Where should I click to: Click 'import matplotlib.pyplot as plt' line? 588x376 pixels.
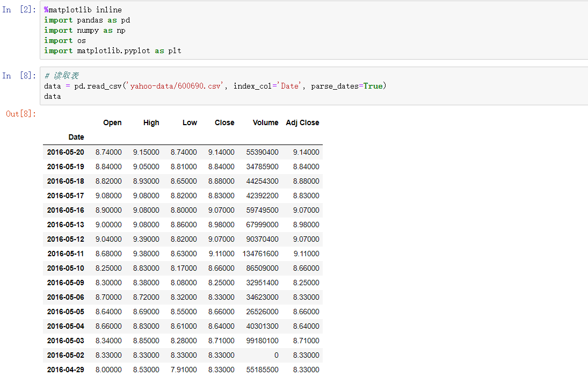113,50
